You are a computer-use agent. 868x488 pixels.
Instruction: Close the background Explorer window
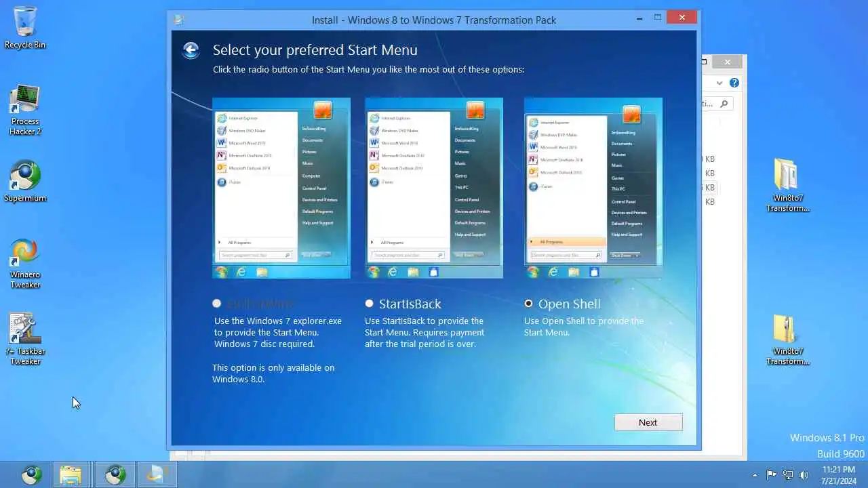(727, 62)
